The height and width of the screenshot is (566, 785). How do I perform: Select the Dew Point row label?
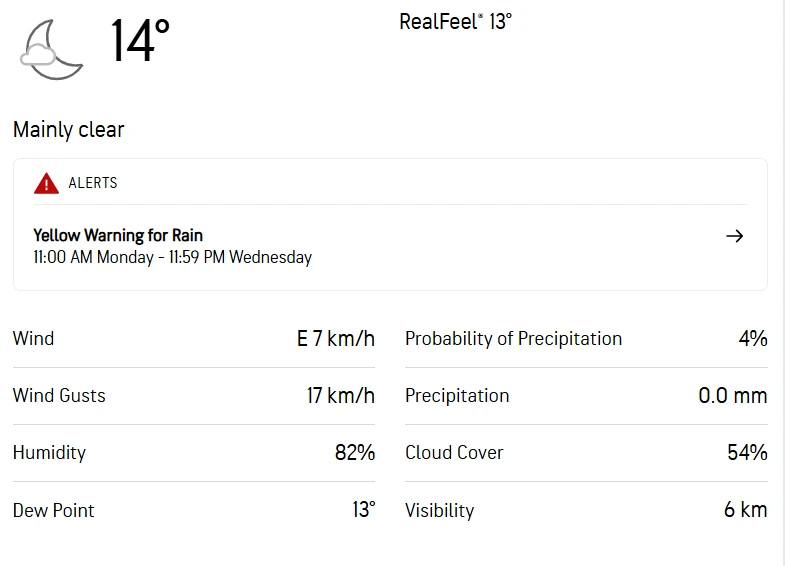tap(54, 510)
